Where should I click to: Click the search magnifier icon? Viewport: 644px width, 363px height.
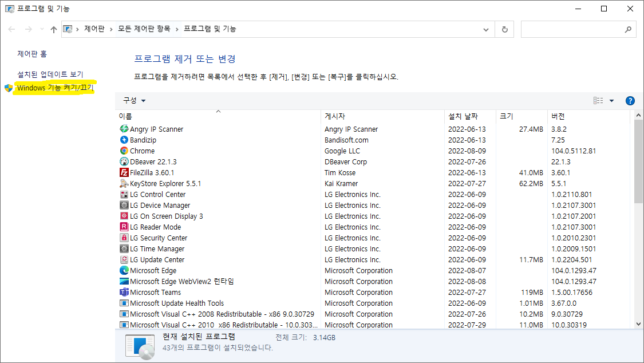pyautogui.click(x=628, y=29)
